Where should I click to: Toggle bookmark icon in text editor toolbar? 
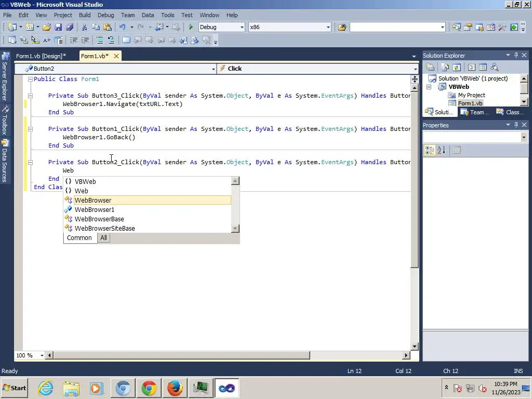[x=126, y=41]
